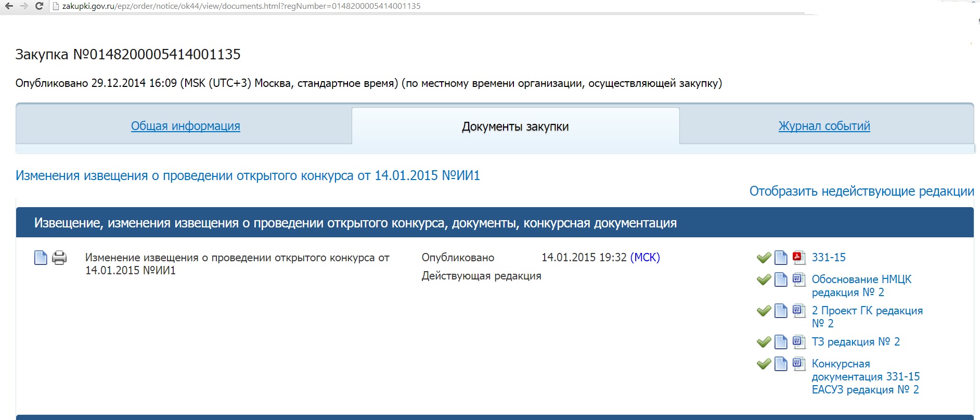Open the document icon left of printer
This screenshot has width=980, height=420.
coord(41,258)
